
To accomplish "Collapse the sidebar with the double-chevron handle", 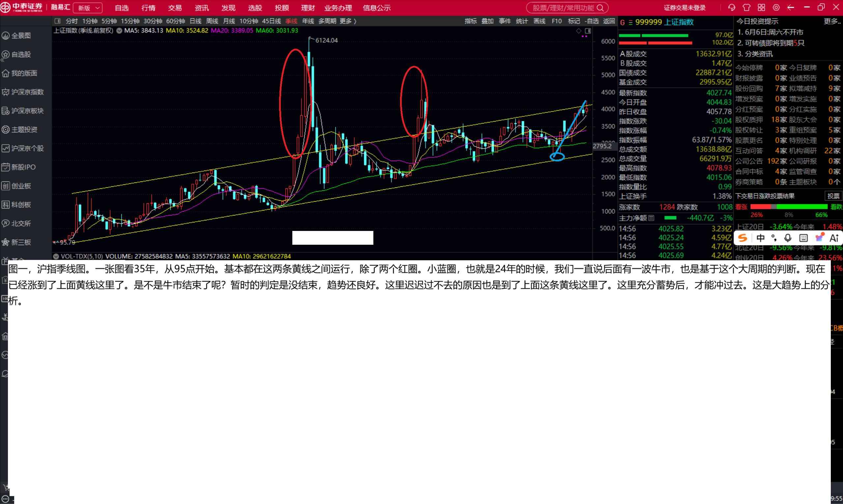I will (2, 60).
